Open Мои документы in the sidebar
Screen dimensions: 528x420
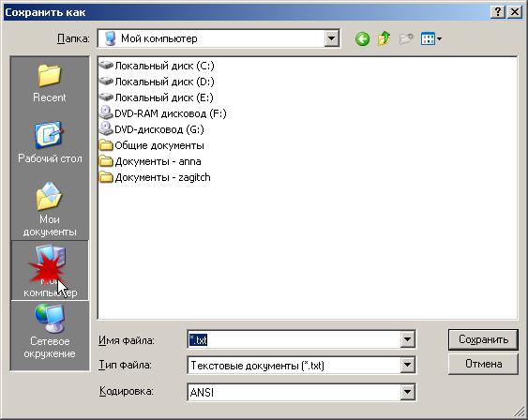coord(50,209)
